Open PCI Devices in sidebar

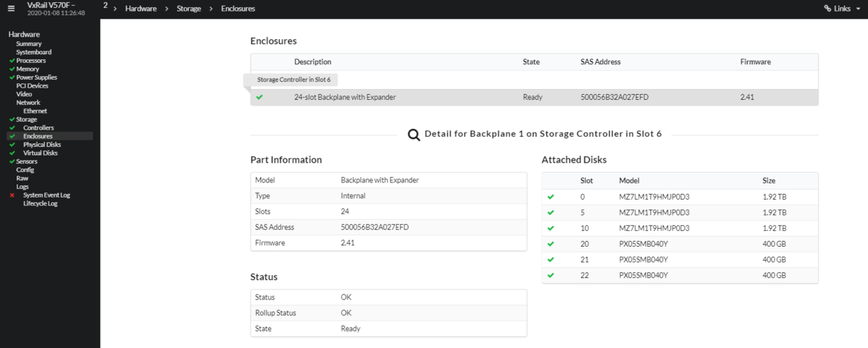click(x=33, y=86)
